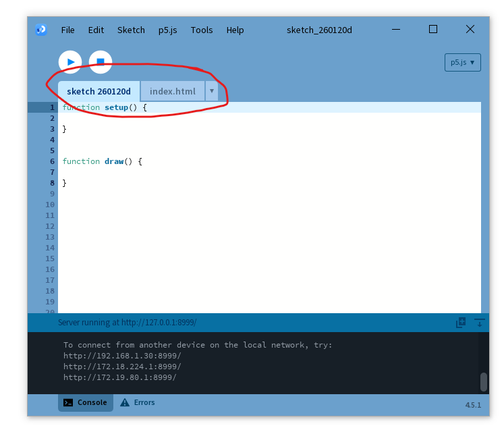
Task: Click the console's vertical scrollbar thumb
Action: [483, 382]
